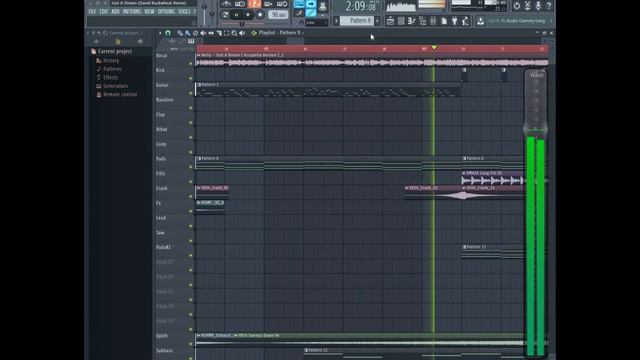
Task: Click the add pattern plus button
Action: 378,20
